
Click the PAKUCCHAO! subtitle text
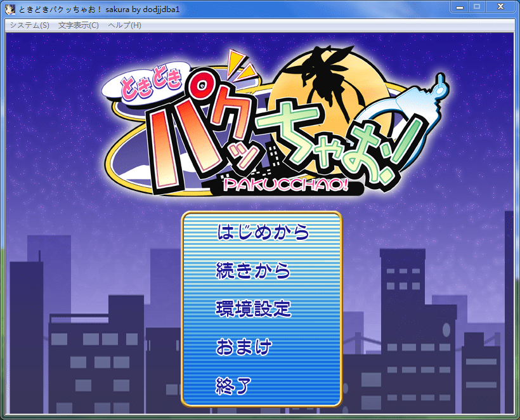pos(284,184)
